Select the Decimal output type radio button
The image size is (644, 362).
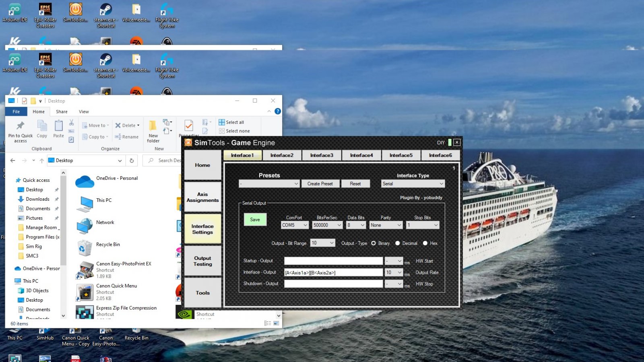pos(398,243)
